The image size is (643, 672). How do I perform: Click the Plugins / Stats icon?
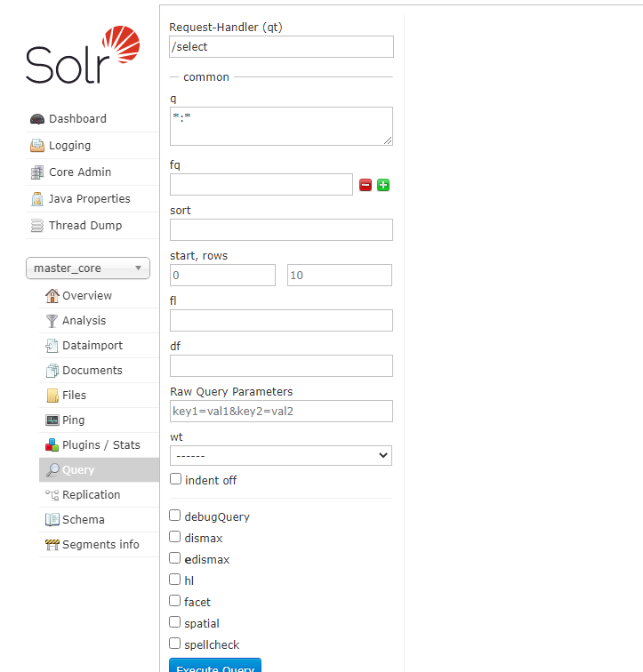tap(52, 445)
